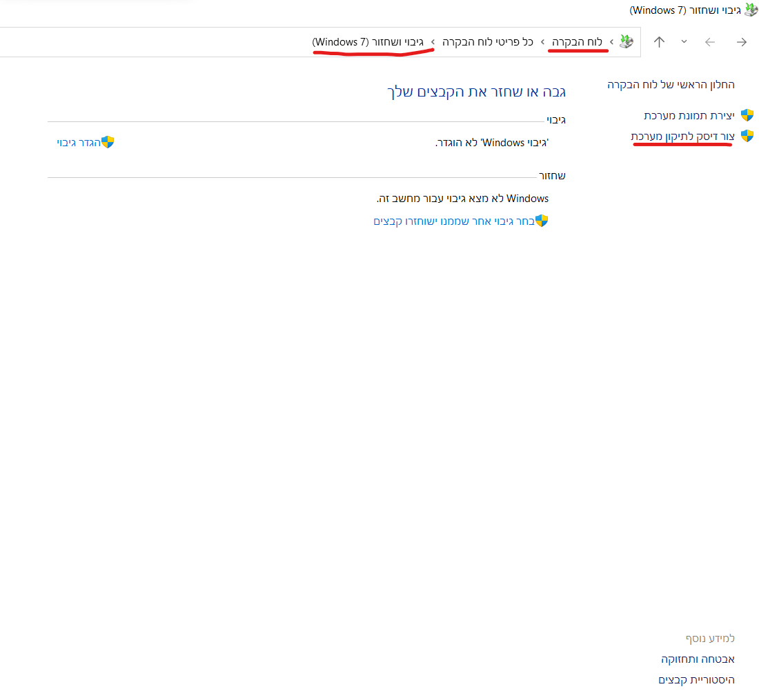Viewport: 759px width, 700px height.
Task: Click empty area of the address bar field
Action: (155, 42)
